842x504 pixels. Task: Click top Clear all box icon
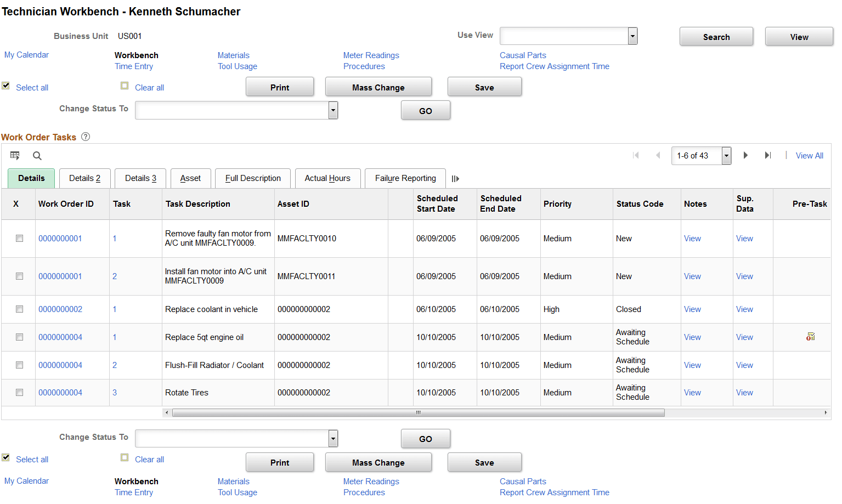[125, 86]
